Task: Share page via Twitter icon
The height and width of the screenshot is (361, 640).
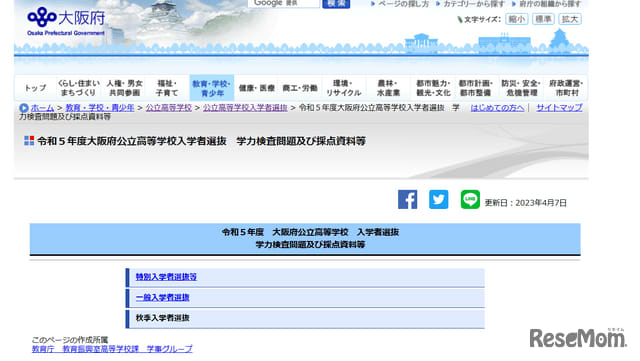Action: (x=438, y=199)
